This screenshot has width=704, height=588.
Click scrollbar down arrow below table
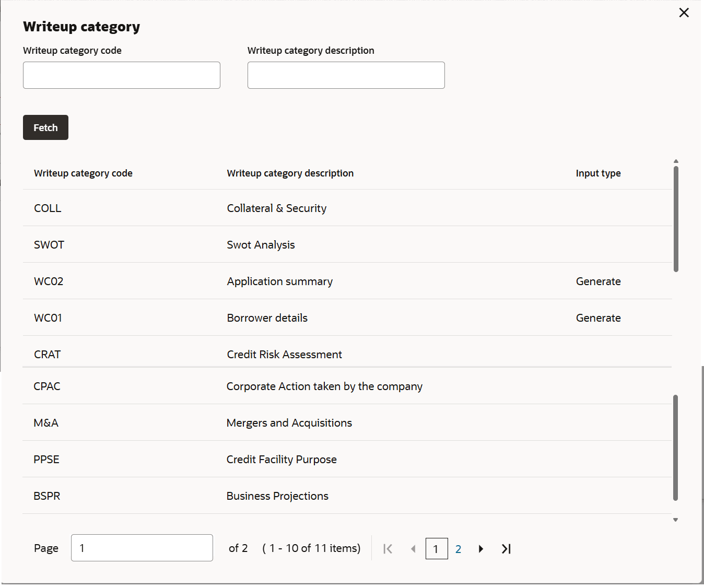[x=675, y=520]
